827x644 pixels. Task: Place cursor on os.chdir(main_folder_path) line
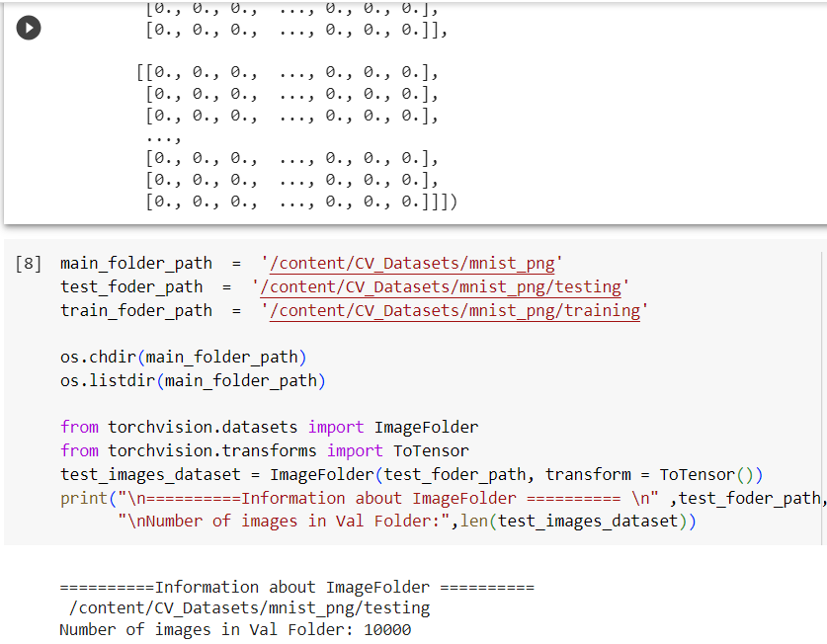tap(183, 358)
